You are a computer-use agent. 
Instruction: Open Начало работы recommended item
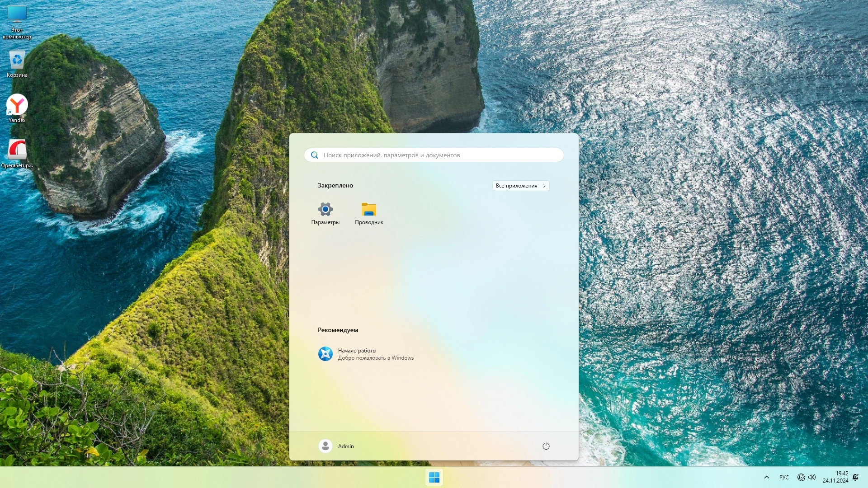pos(357,351)
